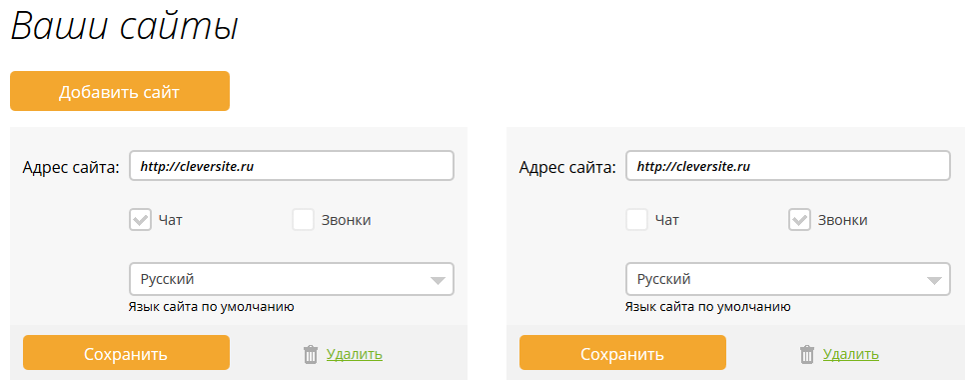The width and height of the screenshot is (980, 390).
Task: Enable Звонки in the first site card
Action: (x=303, y=220)
